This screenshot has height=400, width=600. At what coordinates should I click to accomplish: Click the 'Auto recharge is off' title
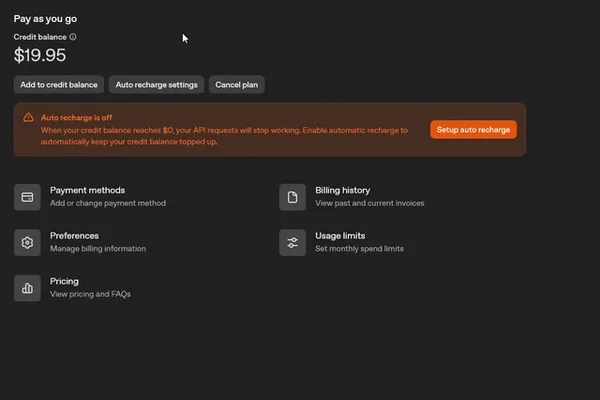tap(77, 118)
